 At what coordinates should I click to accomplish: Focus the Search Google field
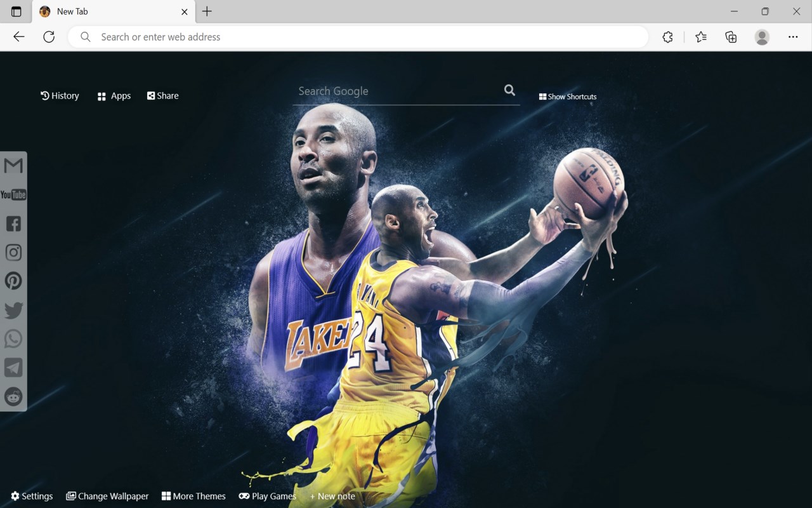click(x=397, y=91)
